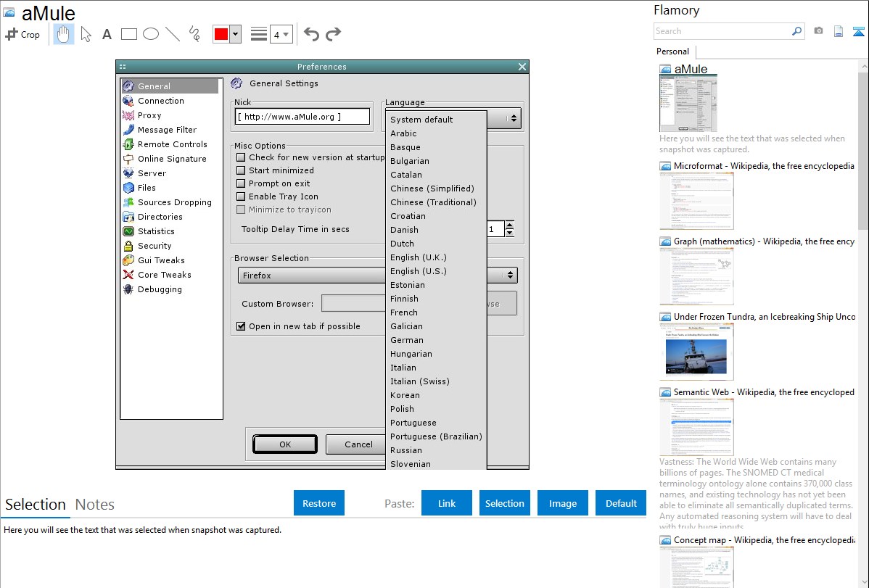Click the camera capture icon in Flamory

[x=818, y=31]
